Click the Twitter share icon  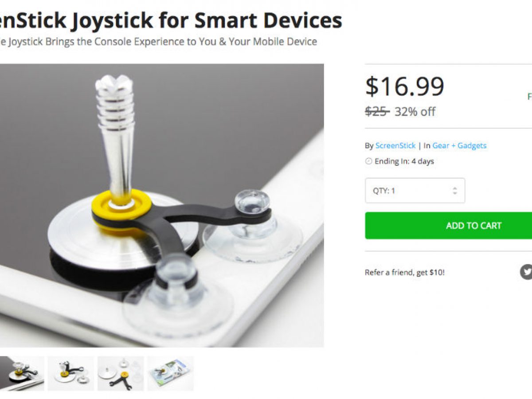pyautogui.click(x=526, y=272)
